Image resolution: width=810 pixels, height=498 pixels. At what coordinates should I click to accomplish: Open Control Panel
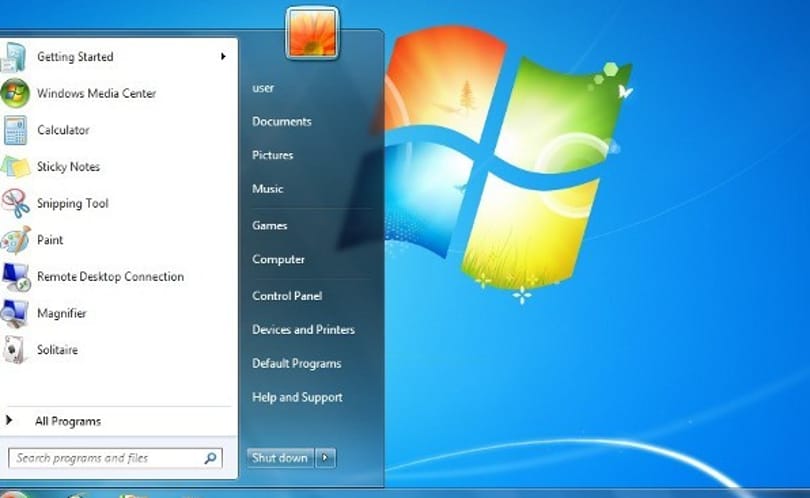click(x=287, y=296)
